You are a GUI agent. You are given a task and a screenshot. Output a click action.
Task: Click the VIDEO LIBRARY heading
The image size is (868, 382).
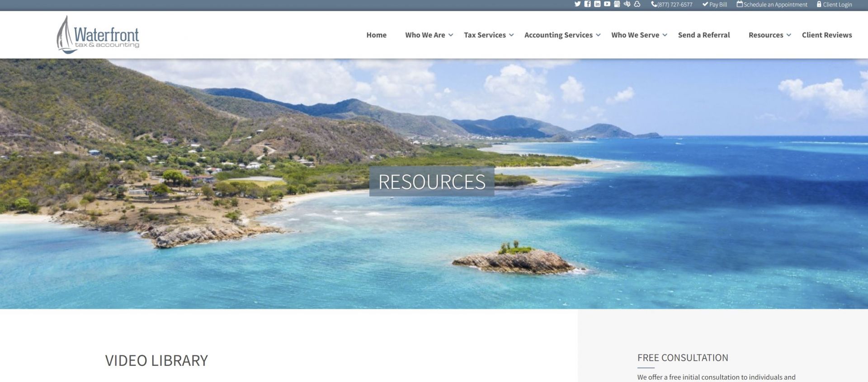click(x=156, y=360)
